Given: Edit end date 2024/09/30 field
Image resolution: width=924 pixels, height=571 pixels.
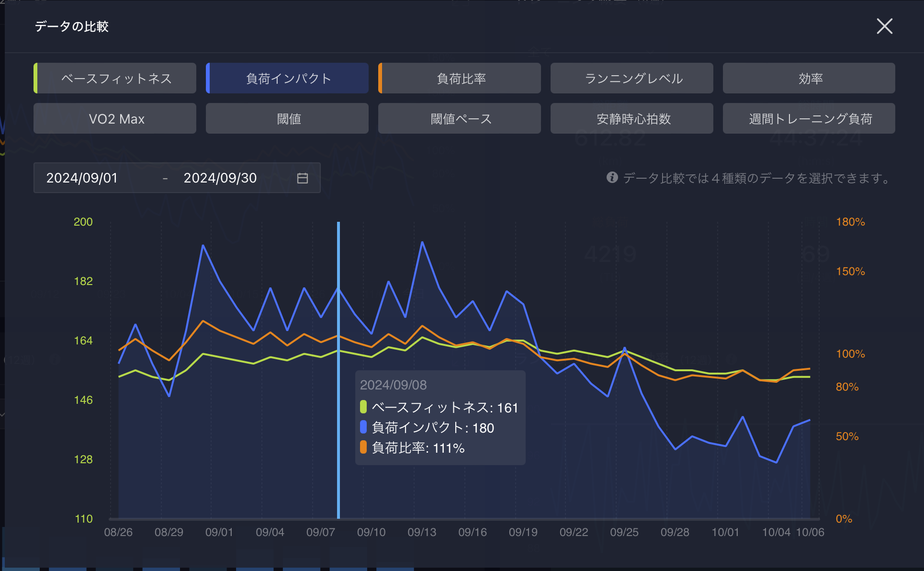Looking at the screenshot, I should point(220,178).
